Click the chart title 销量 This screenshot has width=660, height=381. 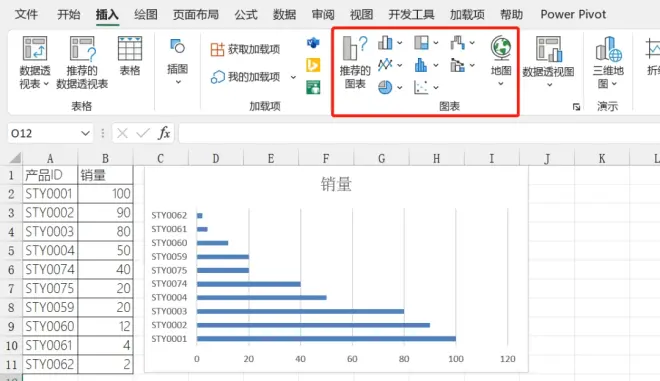[336, 184]
